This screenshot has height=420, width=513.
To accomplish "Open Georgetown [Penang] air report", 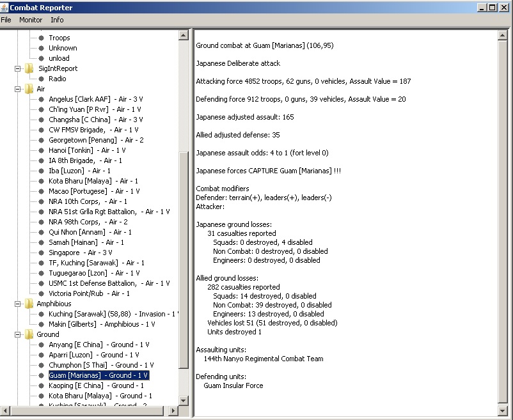I will click(96, 140).
